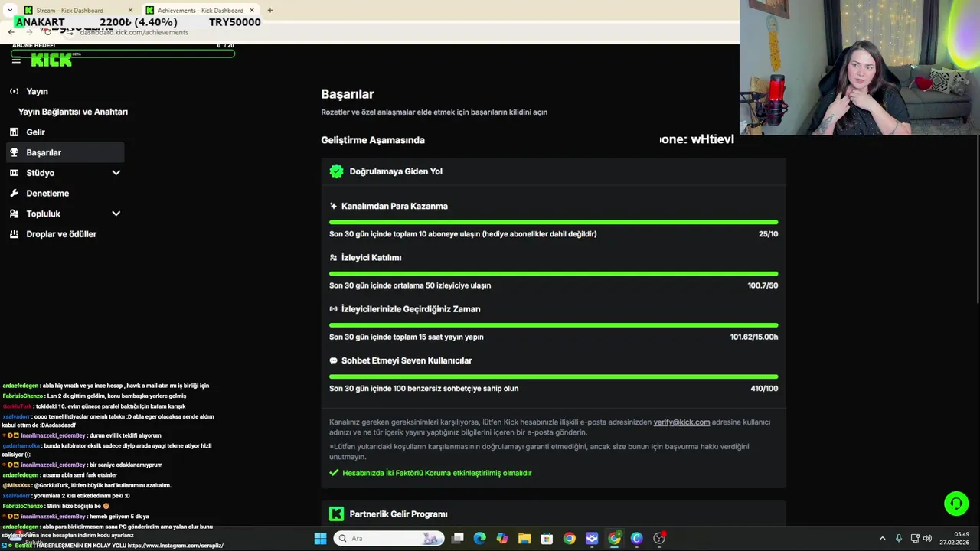
Task: Toggle the hamburger sidebar menu
Action: point(16,60)
